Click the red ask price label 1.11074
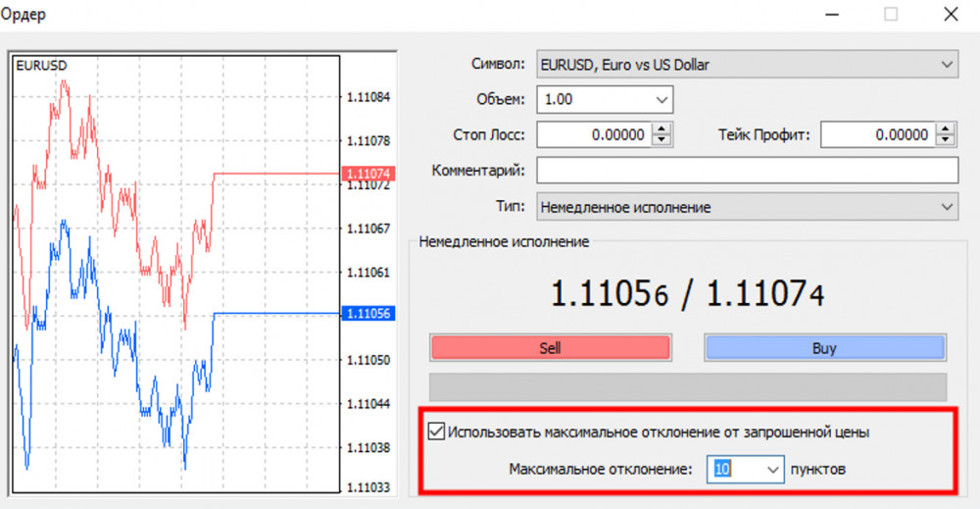Viewport: 980px width, 509px height. [368, 174]
